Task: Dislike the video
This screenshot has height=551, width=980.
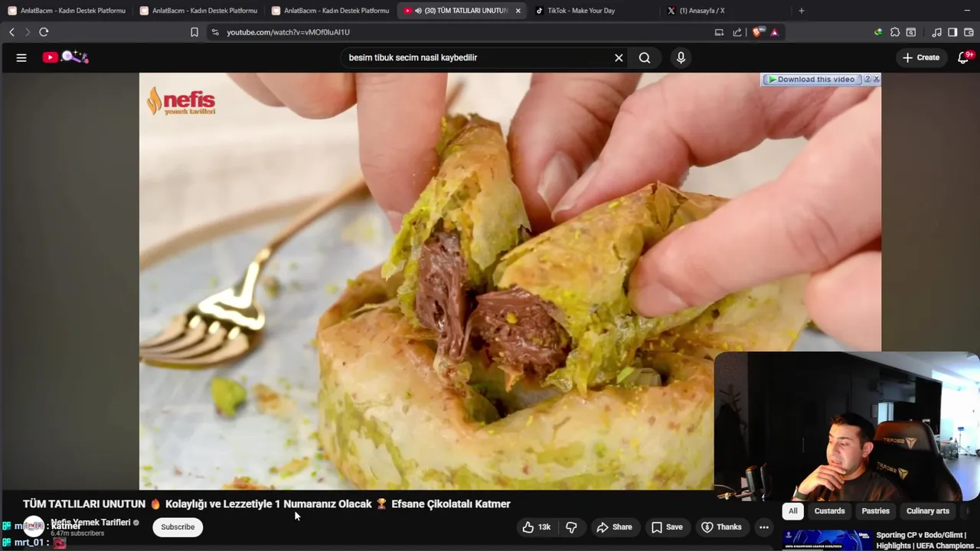Action: coord(571,527)
